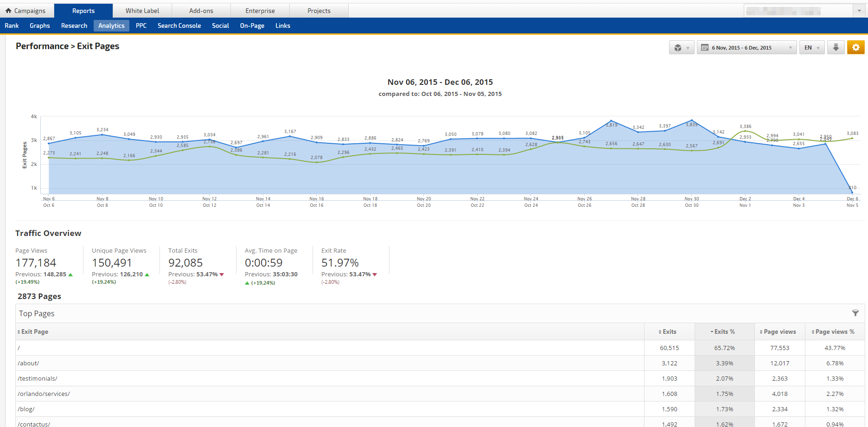Expand the campaign selector dropdown arrow

point(859,11)
